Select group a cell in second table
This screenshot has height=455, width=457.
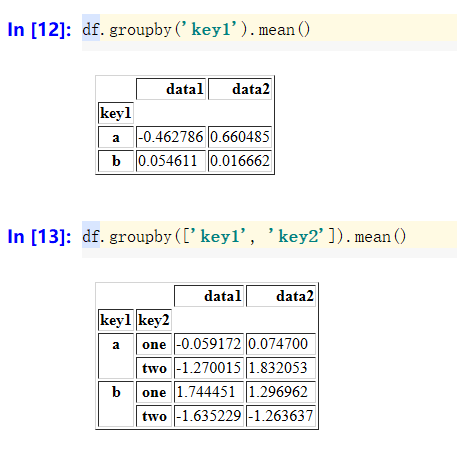tap(116, 356)
